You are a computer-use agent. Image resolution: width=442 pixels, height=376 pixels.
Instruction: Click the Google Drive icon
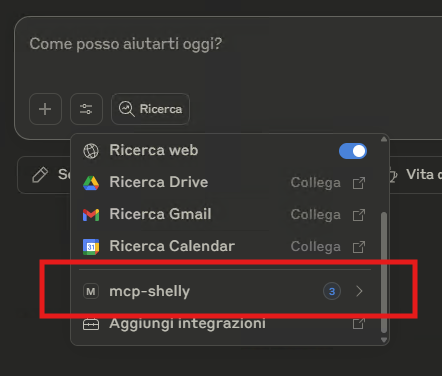(91, 183)
